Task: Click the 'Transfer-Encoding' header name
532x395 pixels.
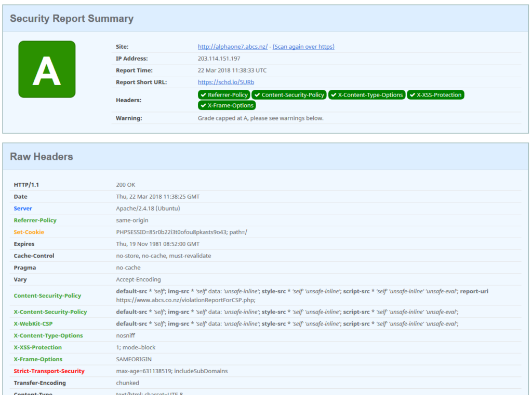Action: pyautogui.click(x=39, y=383)
